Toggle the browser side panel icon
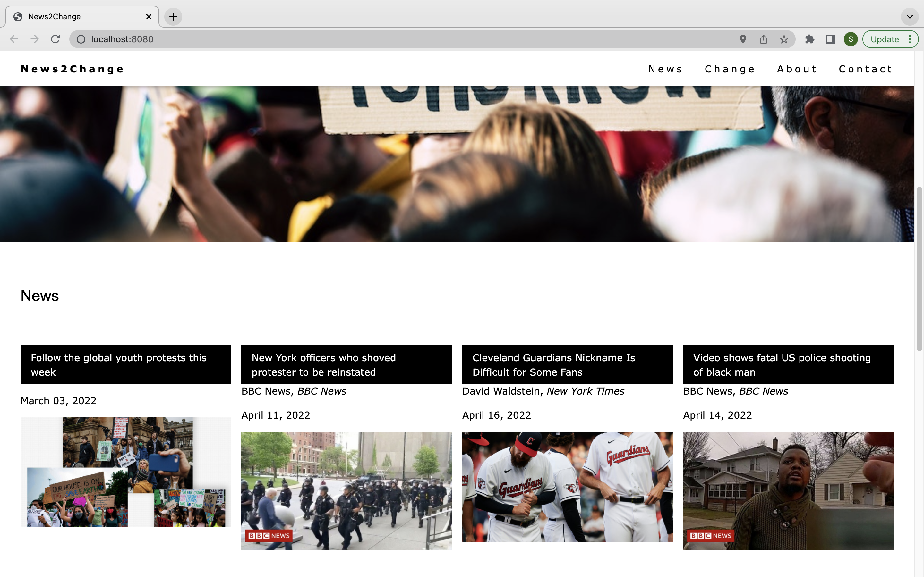 pos(830,39)
